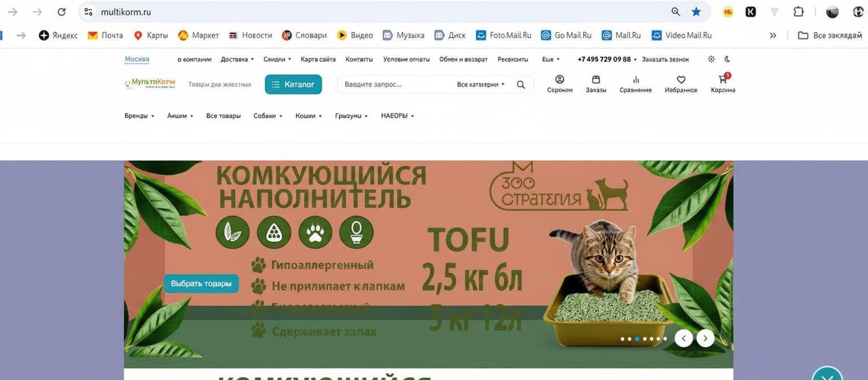
Task: Click the Каталог button
Action: pos(293,84)
